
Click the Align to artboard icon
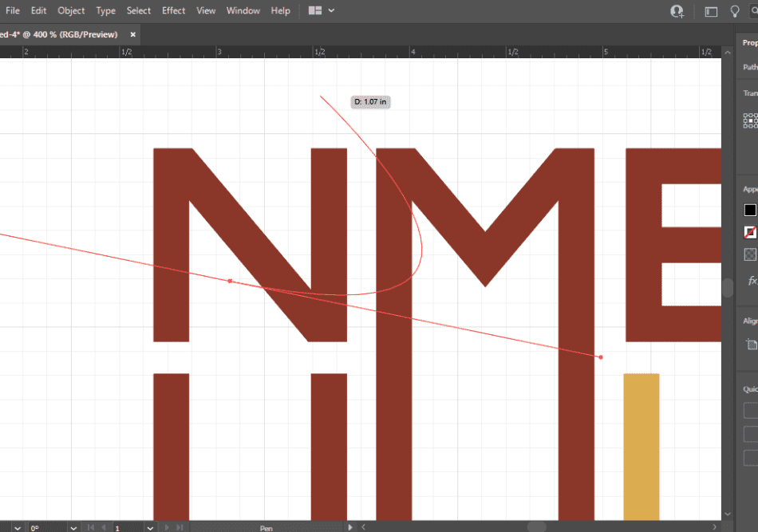tap(752, 344)
